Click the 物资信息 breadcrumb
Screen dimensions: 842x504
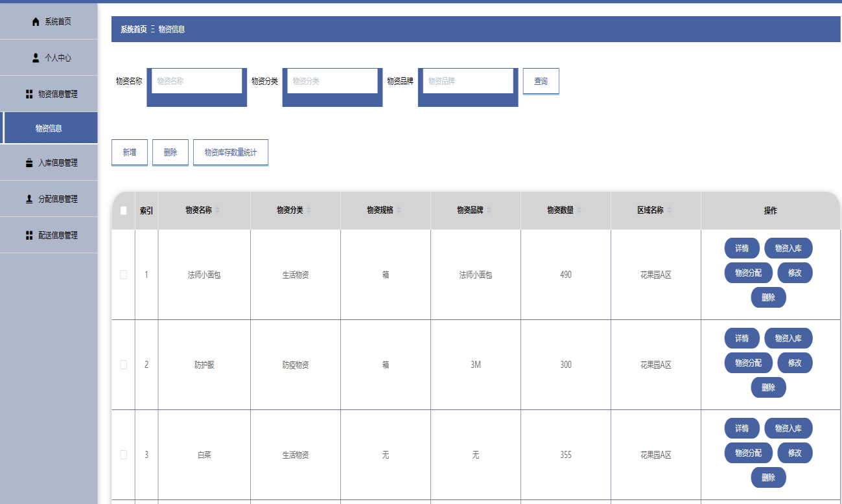pyautogui.click(x=172, y=29)
